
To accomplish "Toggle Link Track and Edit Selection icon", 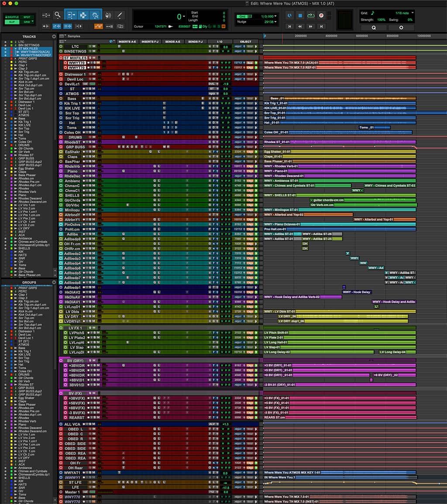I will point(68,26).
